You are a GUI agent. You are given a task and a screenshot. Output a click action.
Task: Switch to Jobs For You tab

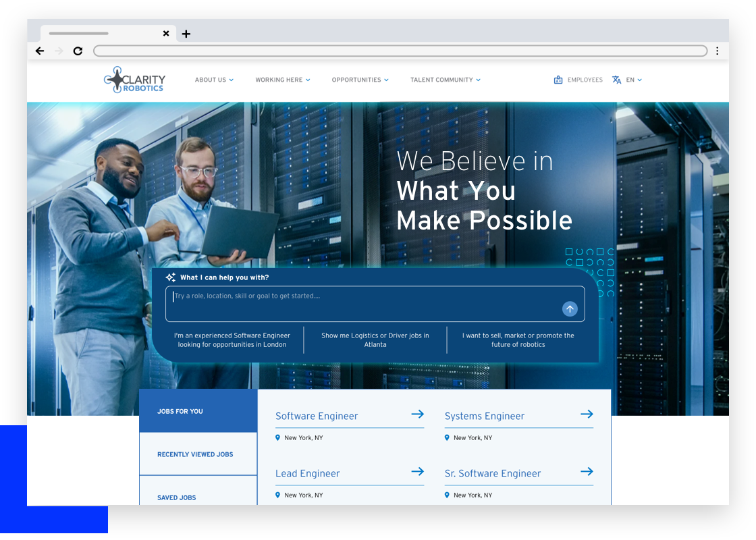[198, 411]
